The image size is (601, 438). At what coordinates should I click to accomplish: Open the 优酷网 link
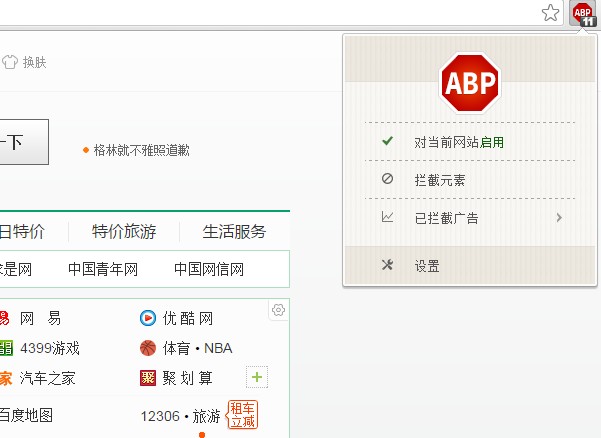click(187, 318)
